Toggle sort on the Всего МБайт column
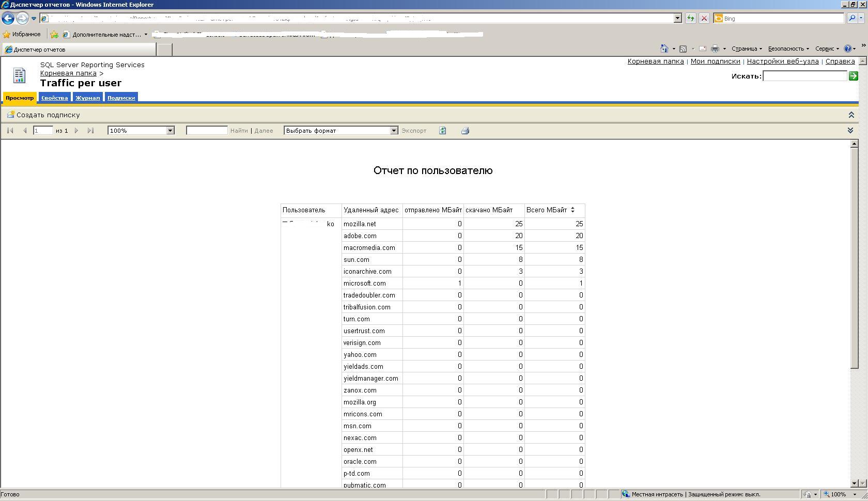This screenshot has height=501, width=868. [x=572, y=210]
